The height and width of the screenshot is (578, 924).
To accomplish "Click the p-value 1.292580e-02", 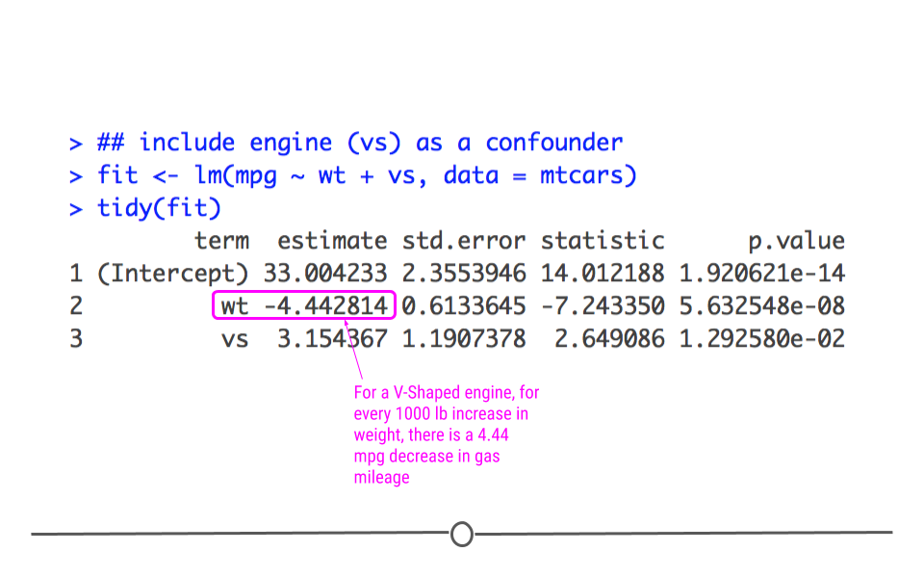I will tap(762, 339).
